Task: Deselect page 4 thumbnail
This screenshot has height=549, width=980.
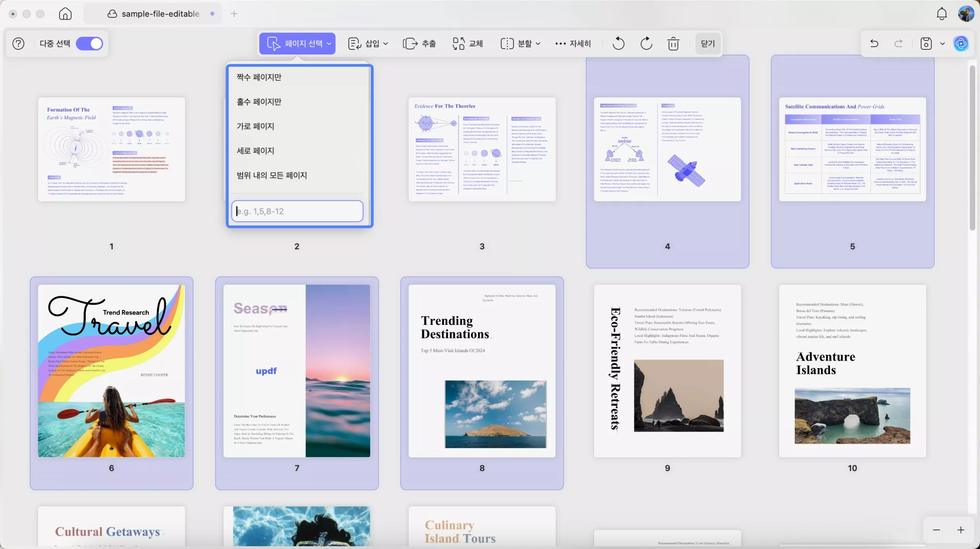Action: pos(667,149)
